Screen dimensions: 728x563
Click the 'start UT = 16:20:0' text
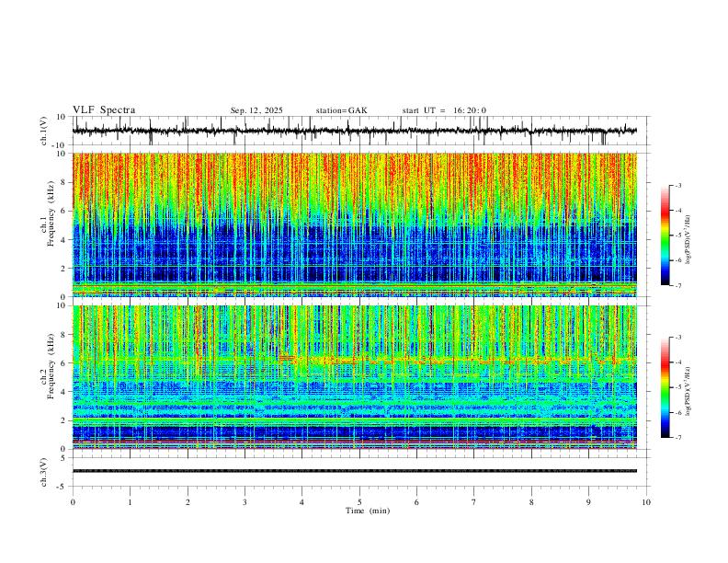[444, 110]
